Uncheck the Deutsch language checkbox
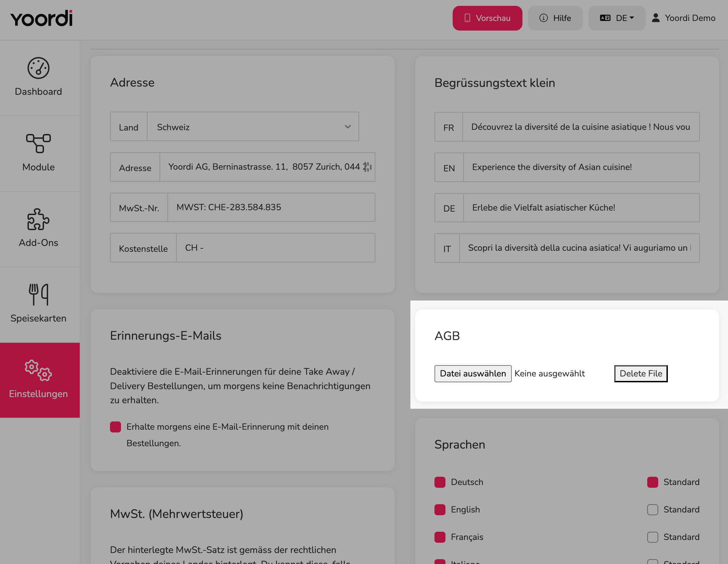 point(440,482)
